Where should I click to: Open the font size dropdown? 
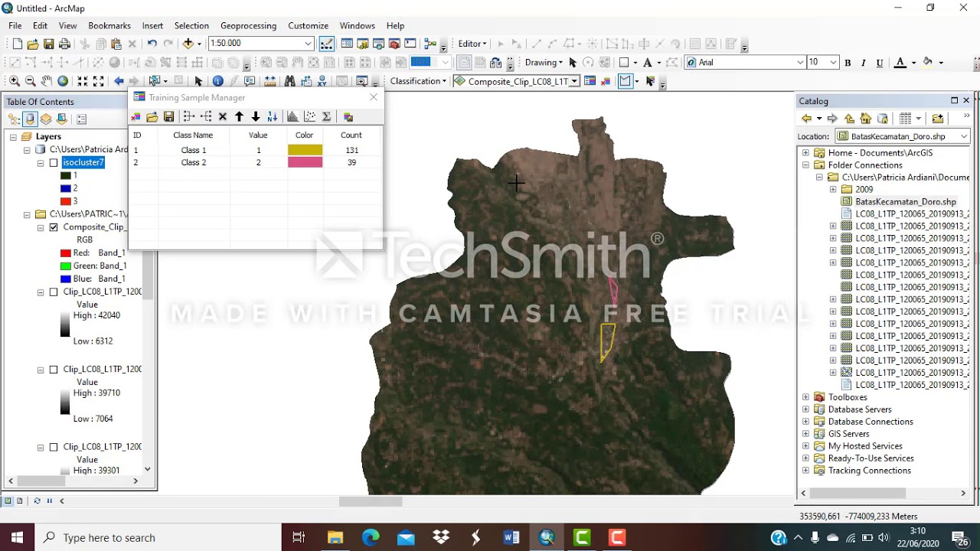[833, 63]
